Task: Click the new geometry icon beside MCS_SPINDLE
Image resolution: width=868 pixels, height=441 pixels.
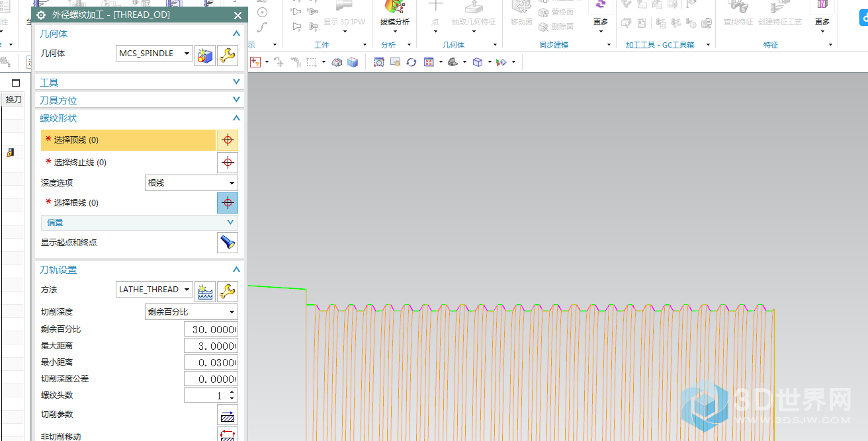Action: coord(204,56)
